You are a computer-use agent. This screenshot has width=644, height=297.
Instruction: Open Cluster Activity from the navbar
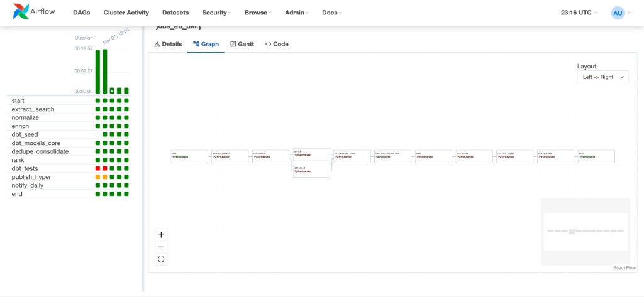click(x=126, y=13)
